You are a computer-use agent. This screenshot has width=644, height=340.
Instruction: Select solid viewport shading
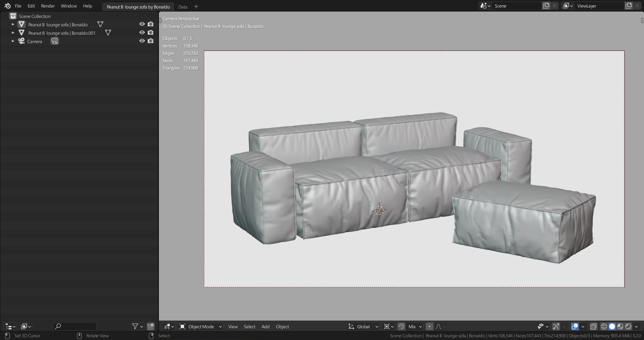click(x=612, y=326)
